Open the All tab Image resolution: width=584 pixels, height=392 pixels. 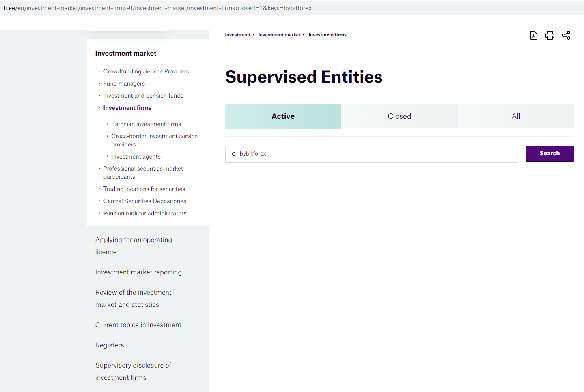(x=516, y=116)
